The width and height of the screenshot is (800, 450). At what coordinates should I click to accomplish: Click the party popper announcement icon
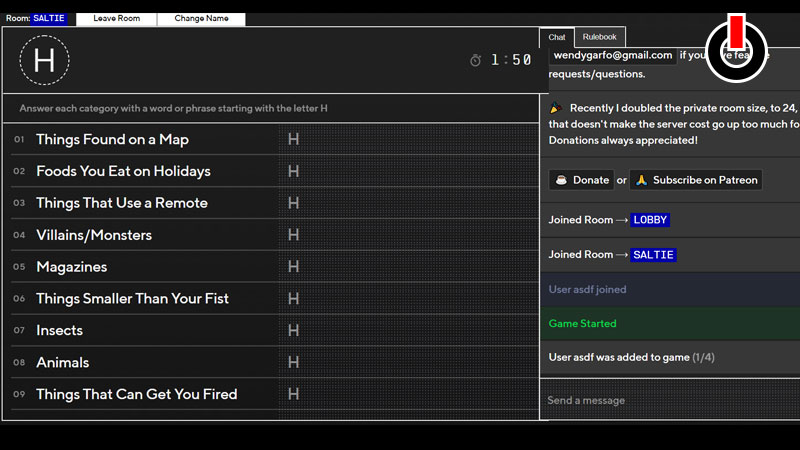click(556, 108)
